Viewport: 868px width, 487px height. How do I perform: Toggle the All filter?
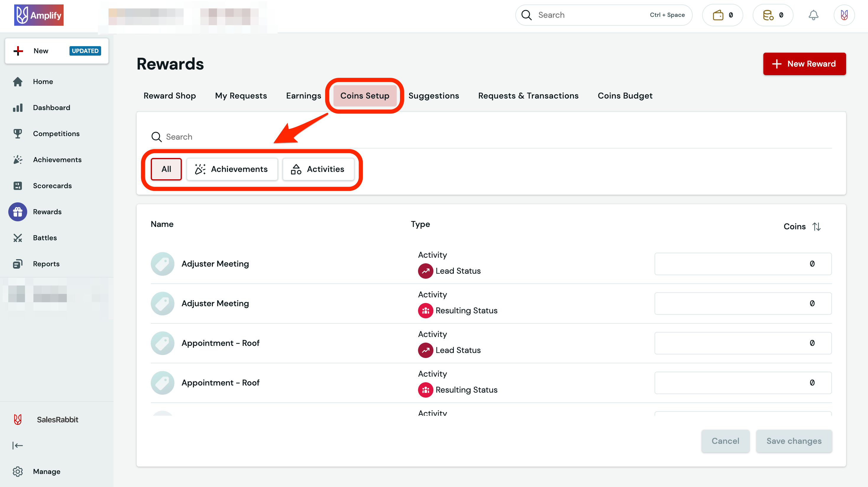[166, 169]
